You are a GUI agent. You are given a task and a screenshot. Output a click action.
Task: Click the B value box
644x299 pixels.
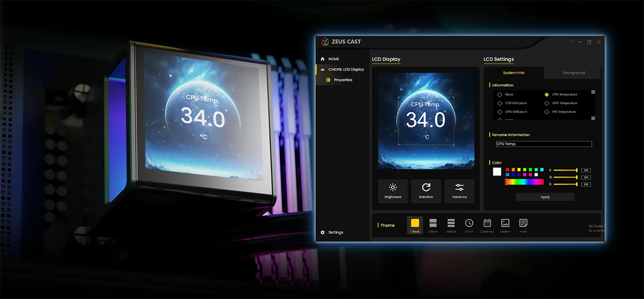pos(586,184)
